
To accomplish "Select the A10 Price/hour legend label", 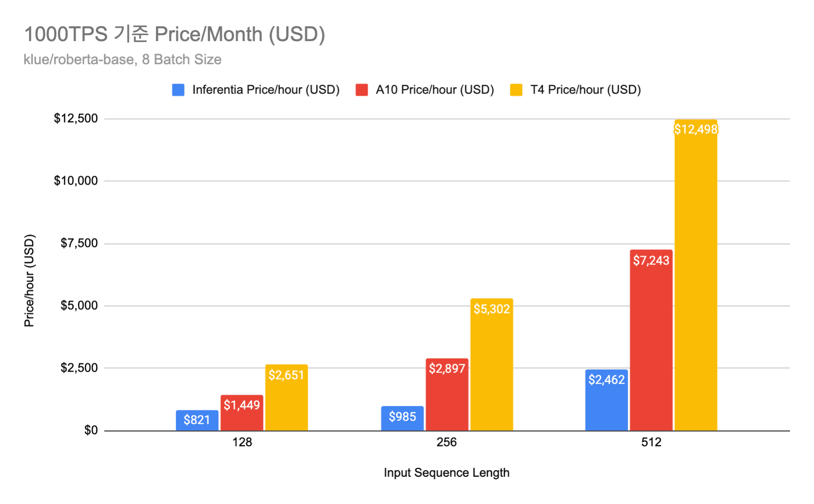I will (x=435, y=90).
